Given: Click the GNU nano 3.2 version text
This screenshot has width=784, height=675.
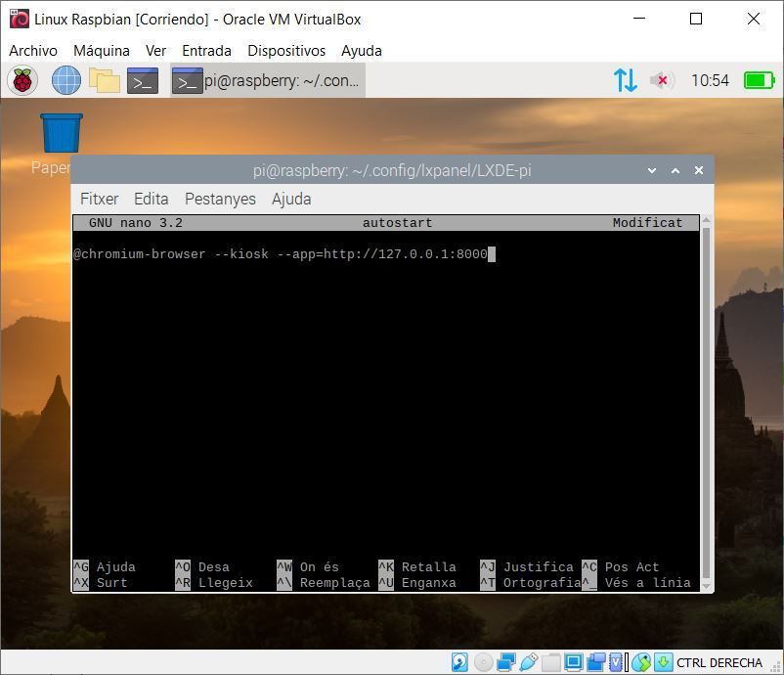Looking at the screenshot, I should click(136, 223).
